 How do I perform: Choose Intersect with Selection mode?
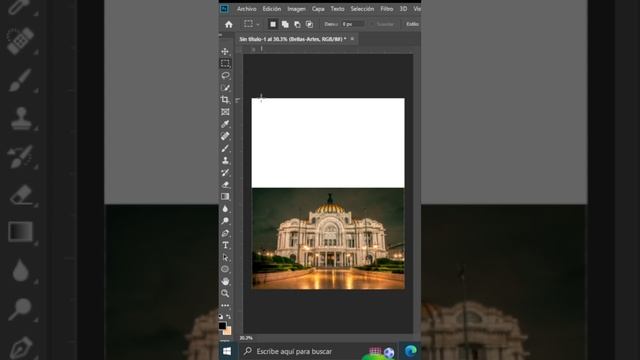309,24
